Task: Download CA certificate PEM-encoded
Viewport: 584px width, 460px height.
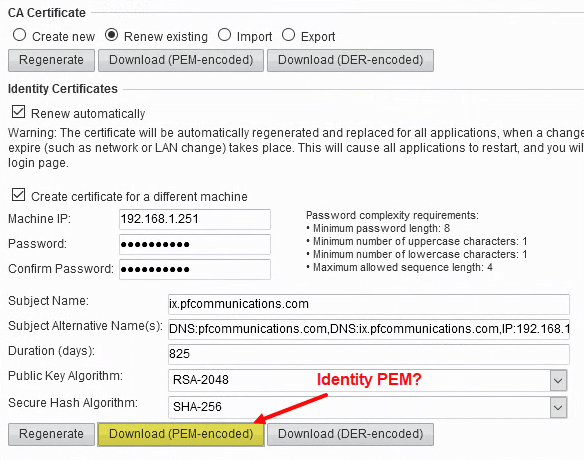Action: point(181,60)
